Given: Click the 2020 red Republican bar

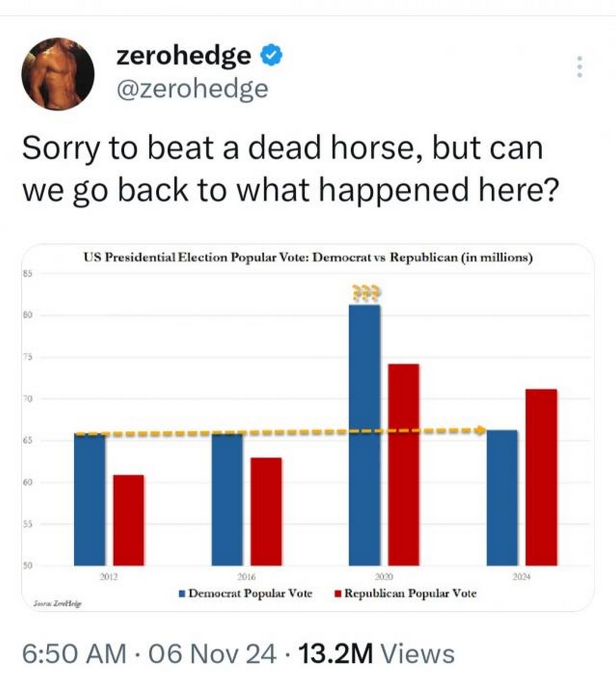Looking at the screenshot, I should (x=403, y=465).
